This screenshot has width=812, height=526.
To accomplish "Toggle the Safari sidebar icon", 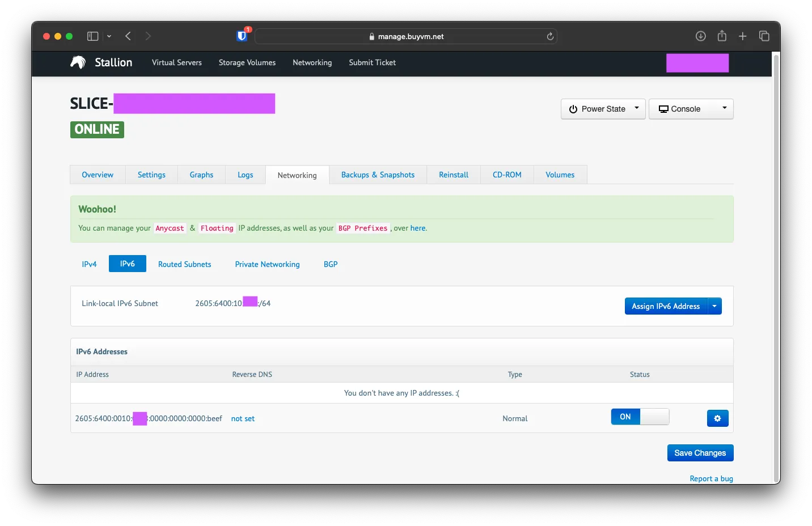I will coord(92,36).
